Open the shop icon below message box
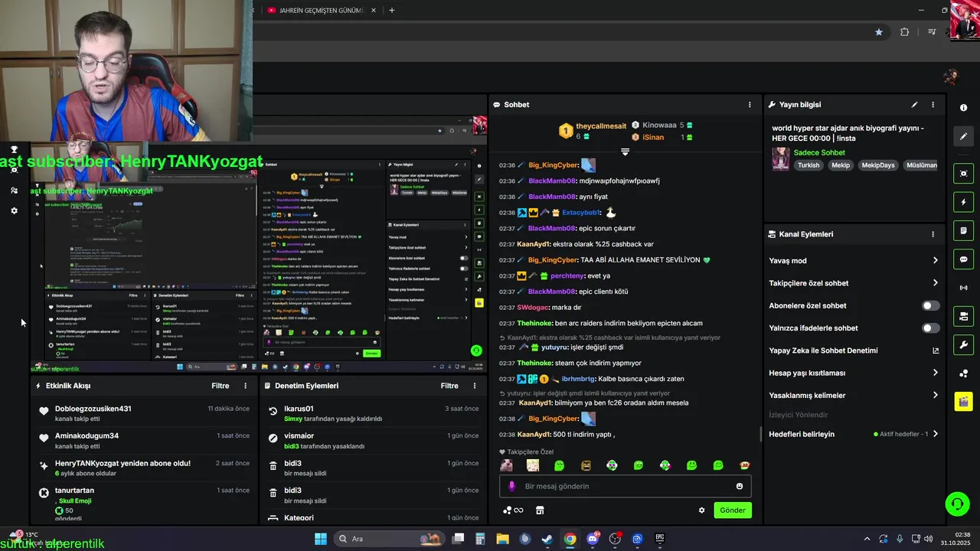 (x=539, y=510)
